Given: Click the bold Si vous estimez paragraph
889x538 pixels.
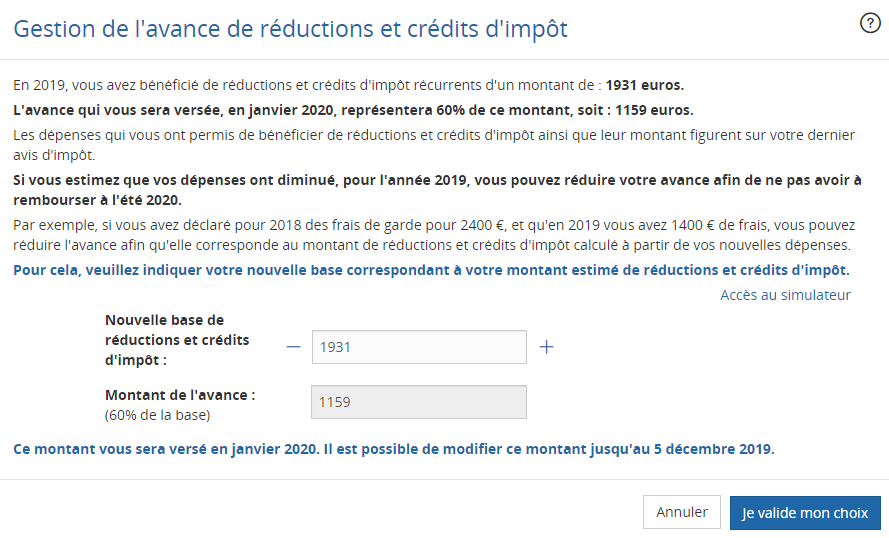Looking at the screenshot, I should tap(436, 190).
